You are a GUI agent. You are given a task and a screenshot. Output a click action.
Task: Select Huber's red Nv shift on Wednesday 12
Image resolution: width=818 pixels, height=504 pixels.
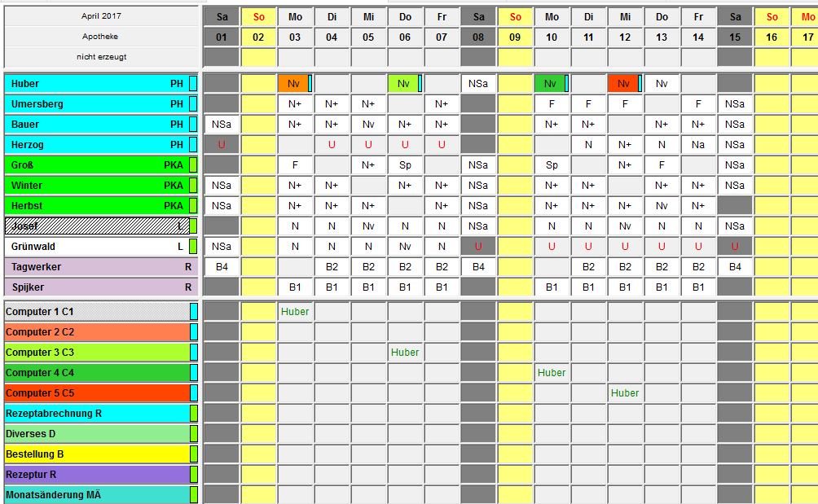coord(623,84)
